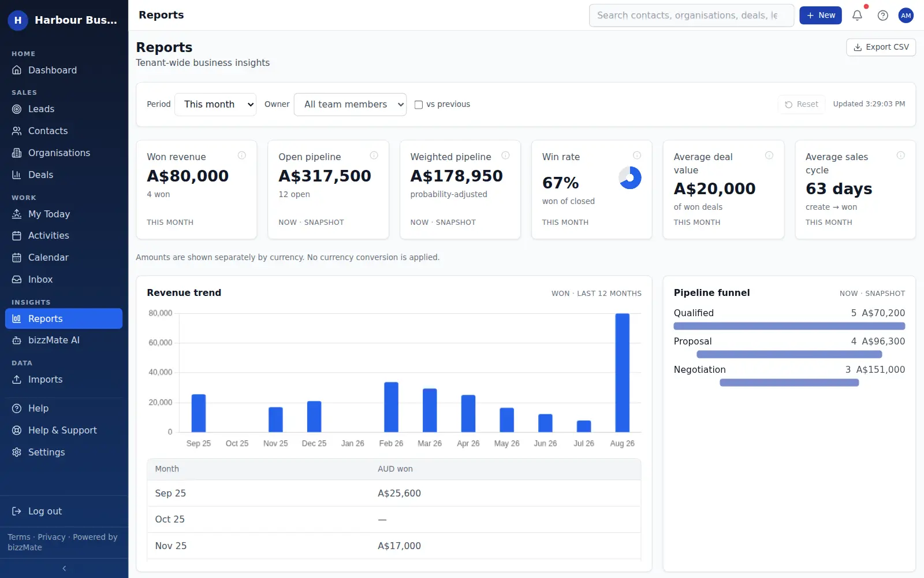Click the bizzMate AI robot icon

(17, 340)
